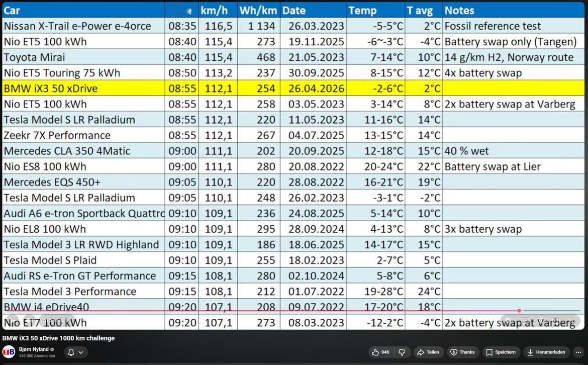Image resolution: width=588 pixels, height=365 pixels.
Task: Click the -5-5°C temperature range
Action: pos(388,26)
